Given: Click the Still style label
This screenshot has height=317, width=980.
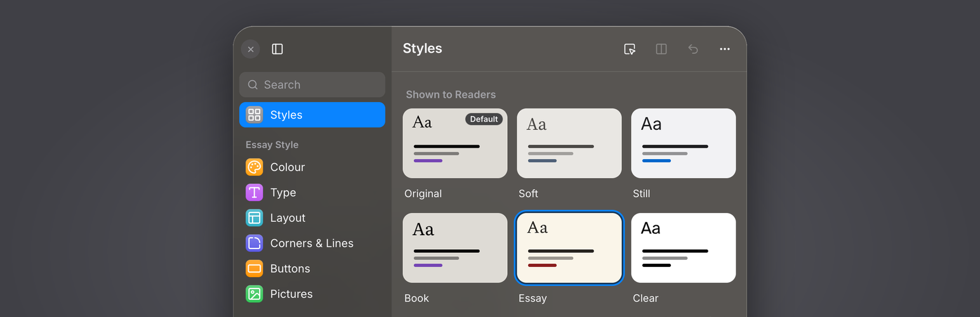Looking at the screenshot, I should point(641,193).
